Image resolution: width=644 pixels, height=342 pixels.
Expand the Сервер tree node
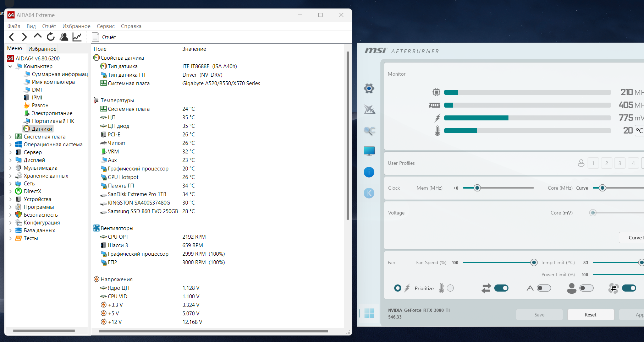tap(10, 152)
